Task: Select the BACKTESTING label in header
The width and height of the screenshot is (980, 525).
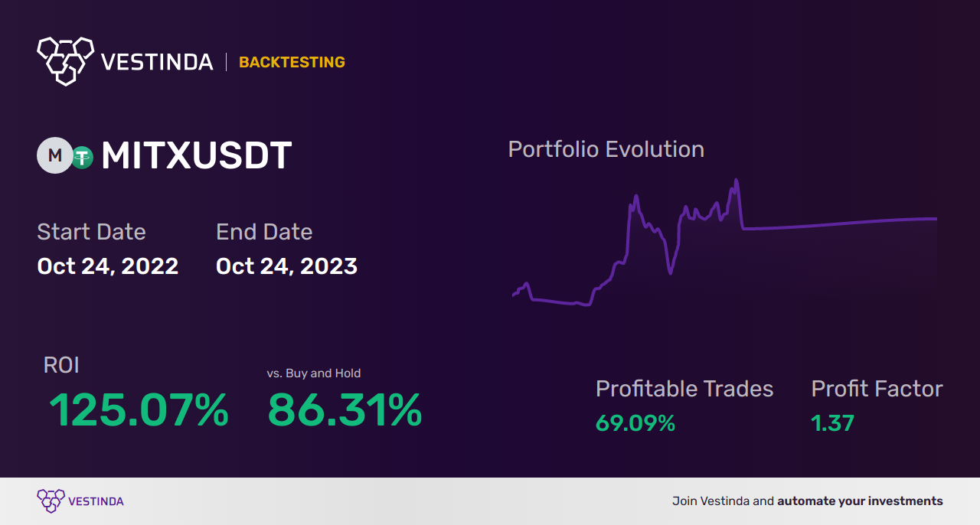Action: 292,62
